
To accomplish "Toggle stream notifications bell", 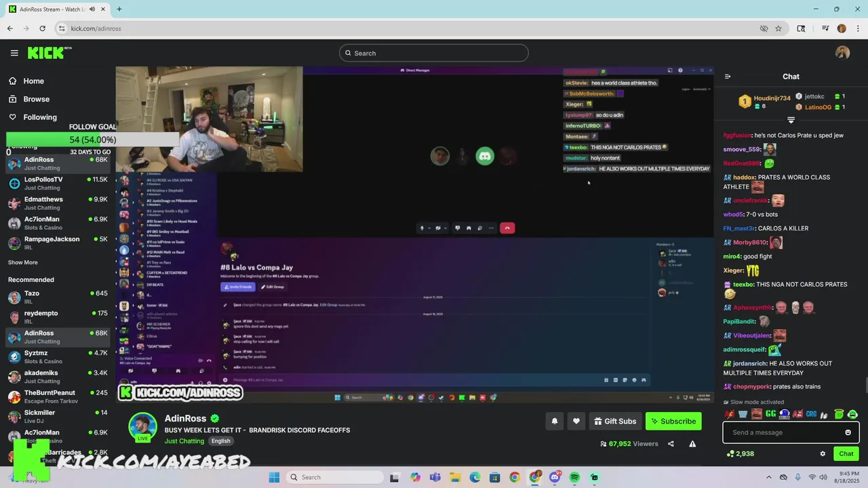I will click(x=554, y=421).
